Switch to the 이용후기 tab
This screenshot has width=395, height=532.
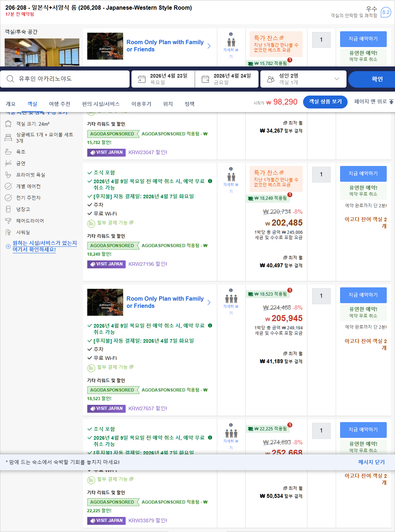tap(141, 104)
